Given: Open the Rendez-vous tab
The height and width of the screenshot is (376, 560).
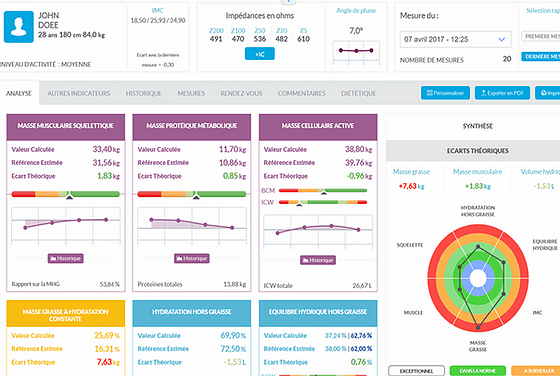Looking at the screenshot, I should tap(241, 93).
